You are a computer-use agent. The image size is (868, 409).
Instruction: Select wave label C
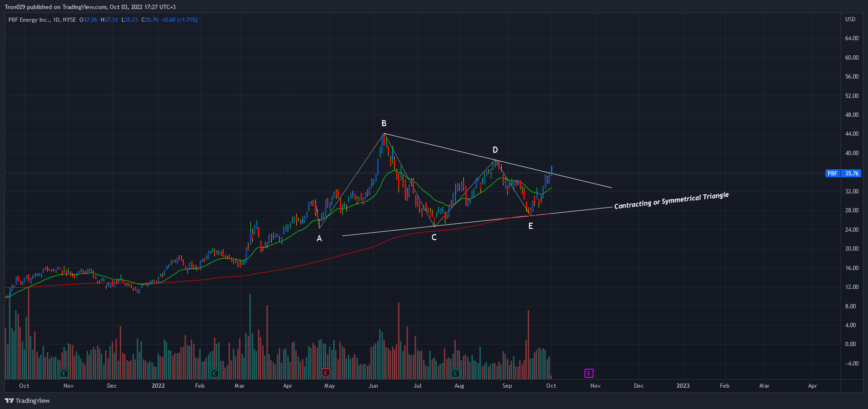(x=434, y=237)
